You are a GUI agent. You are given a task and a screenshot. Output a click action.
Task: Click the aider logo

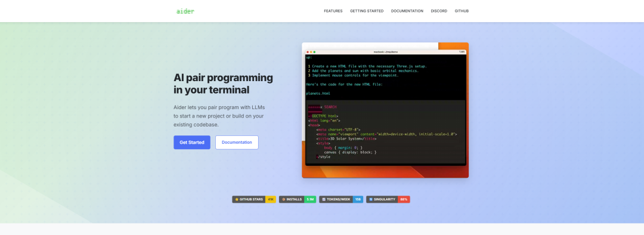coord(185,11)
